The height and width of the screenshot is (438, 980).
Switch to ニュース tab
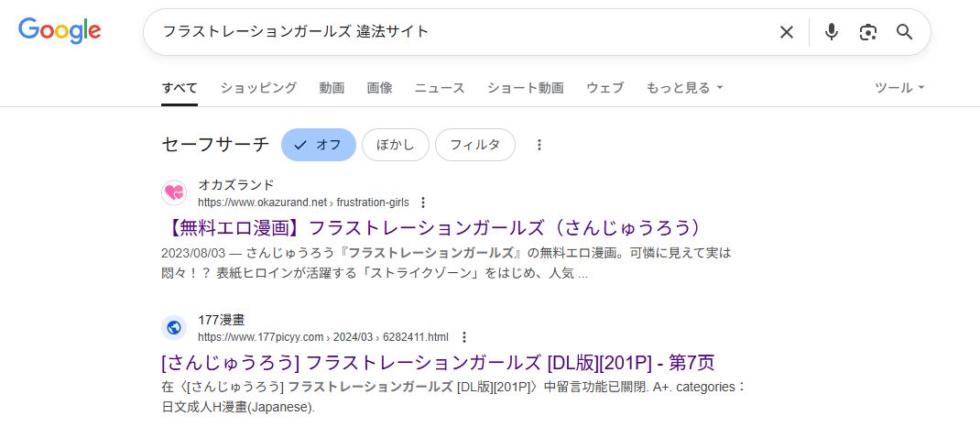(x=440, y=88)
